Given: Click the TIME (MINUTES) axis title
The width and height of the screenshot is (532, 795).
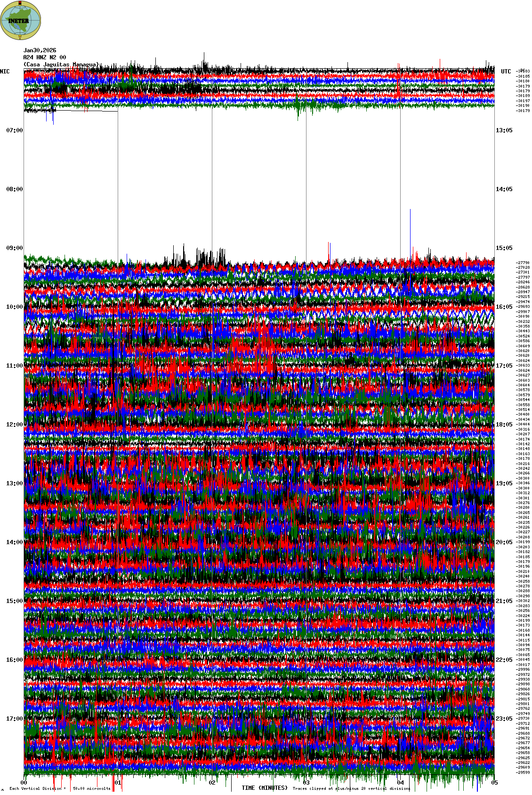Looking at the screenshot, I should point(264,788).
